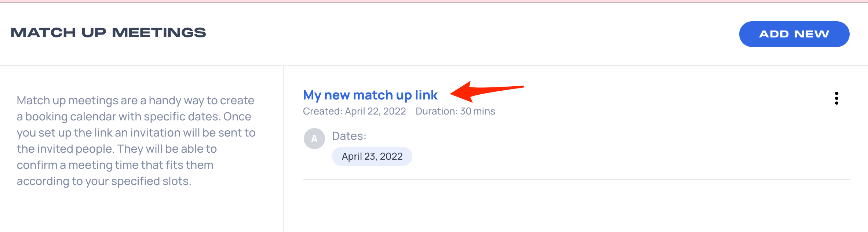This screenshot has height=232, width=868.
Task: Click the vertical divider beside the description
Action: pos(283,149)
